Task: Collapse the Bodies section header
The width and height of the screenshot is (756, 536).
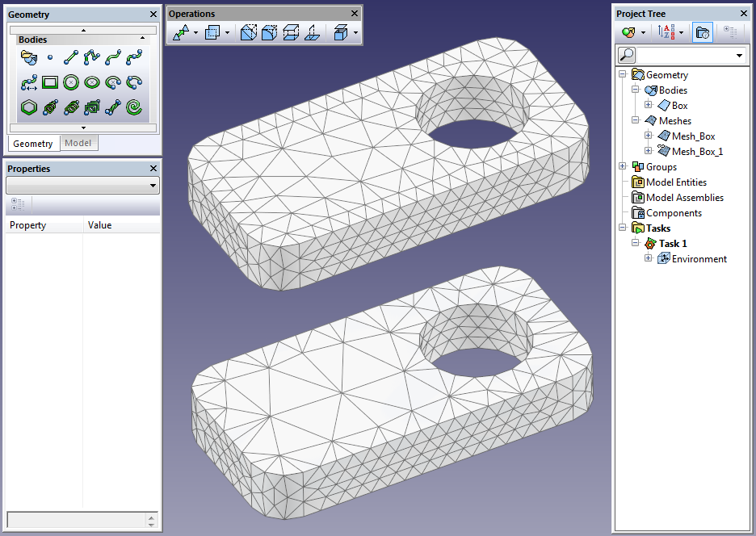Action: tap(143, 39)
